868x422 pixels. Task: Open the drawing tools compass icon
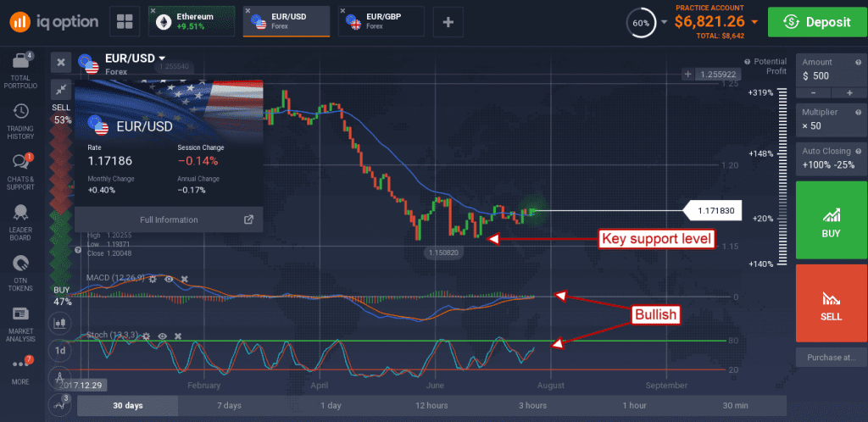pos(60,378)
